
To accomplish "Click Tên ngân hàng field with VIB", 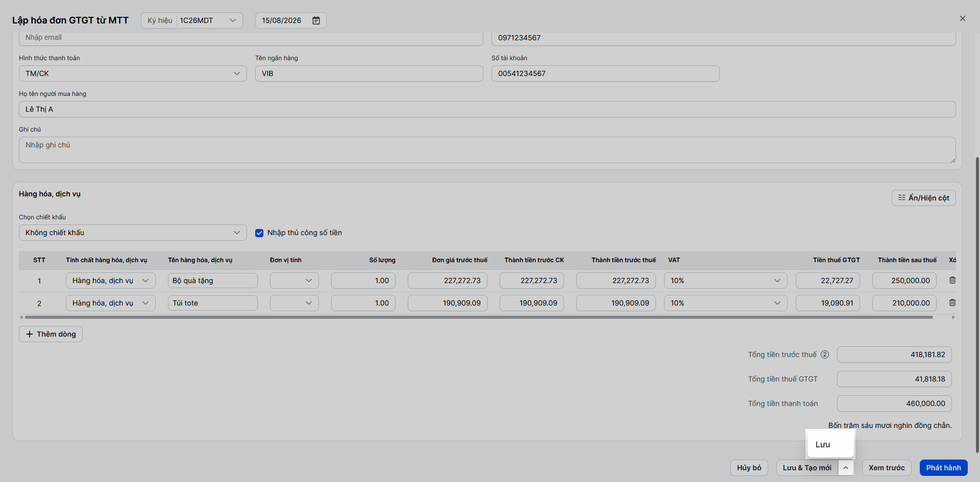I will point(369,73).
